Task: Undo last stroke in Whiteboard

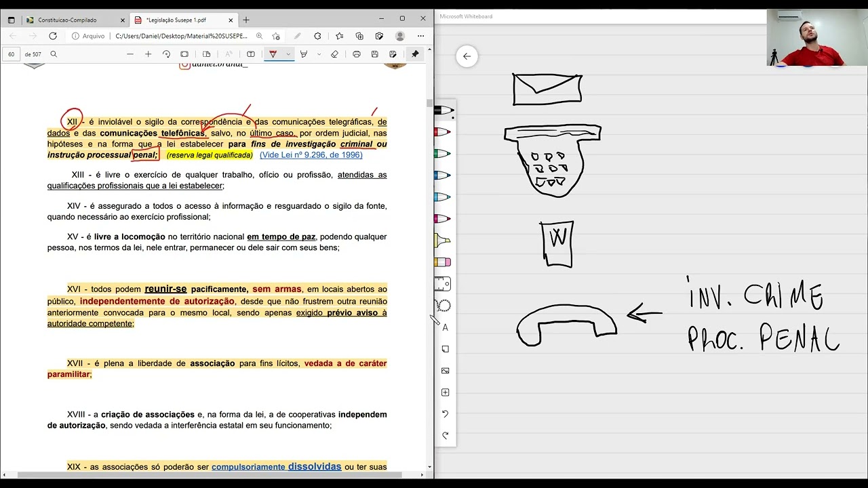Action: (x=445, y=414)
